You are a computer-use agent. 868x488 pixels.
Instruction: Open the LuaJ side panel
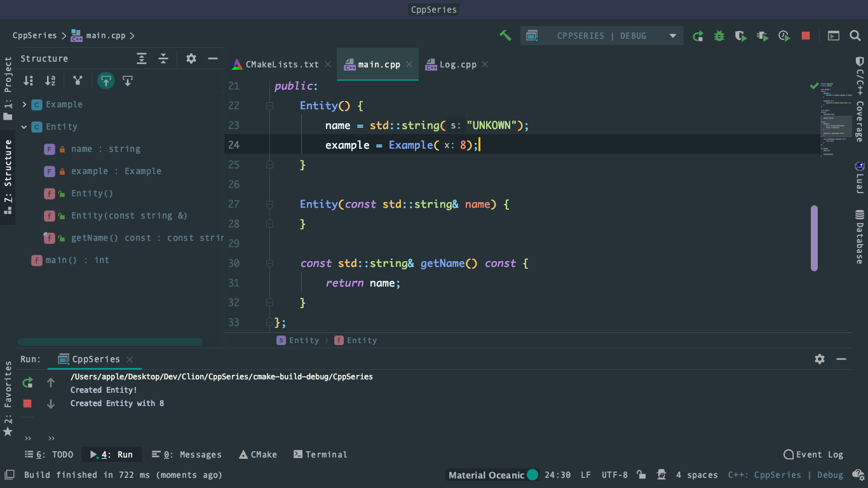(x=859, y=179)
